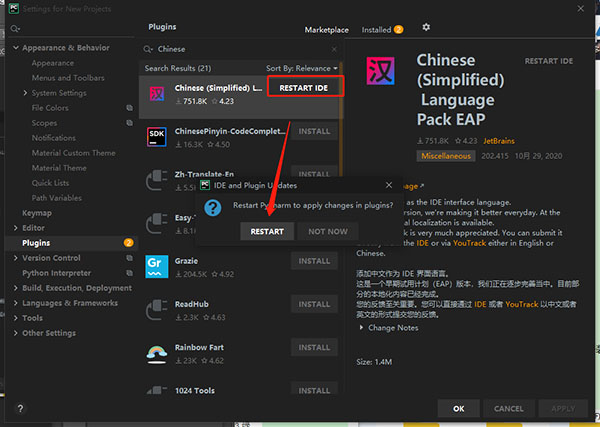Click CANCEL in the Settings dialog
This screenshot has height=427, width=600.
509,409
